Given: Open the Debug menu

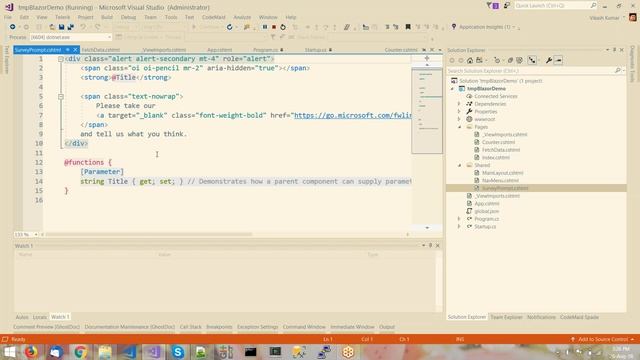Looking at the screenshot, I should (x=128, y=17).
